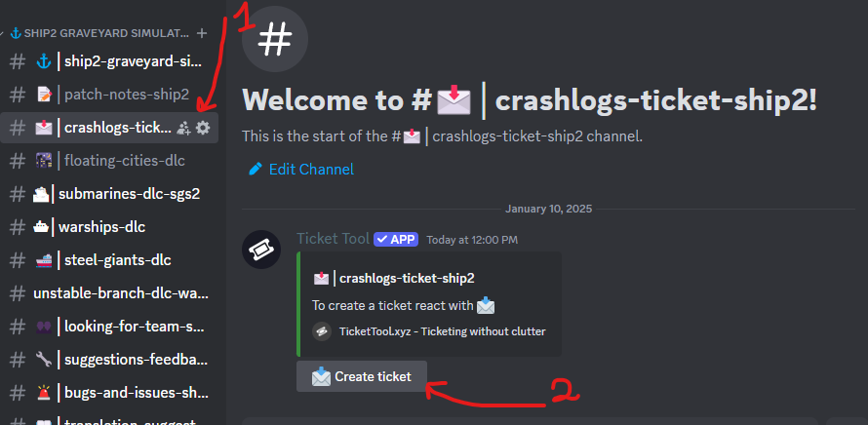Click the Ticket Tool username

pos(333,239)
